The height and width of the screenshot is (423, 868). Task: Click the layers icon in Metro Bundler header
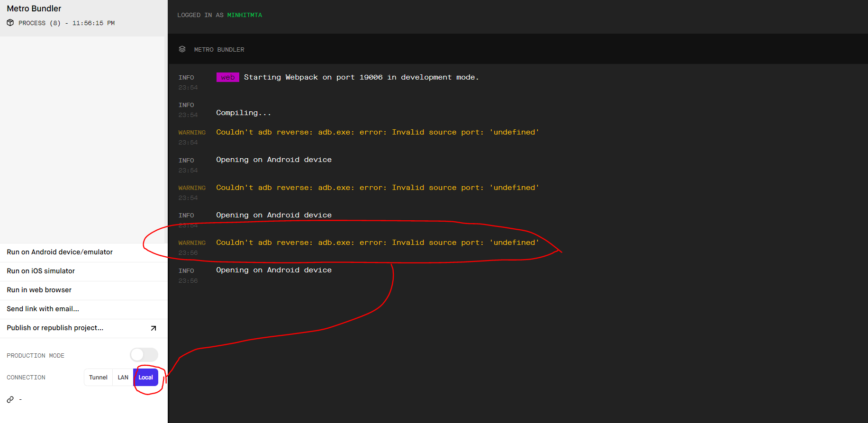pos(182,49)
